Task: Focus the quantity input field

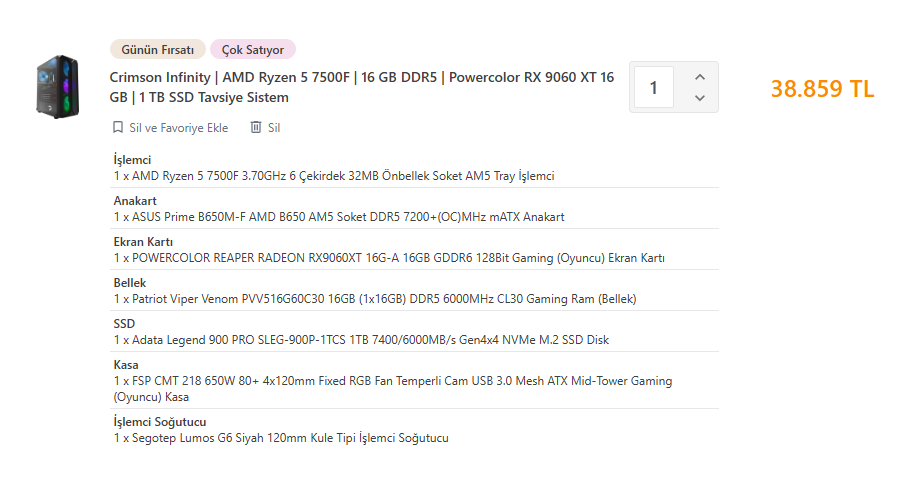Action: click(x=654, y=88)
